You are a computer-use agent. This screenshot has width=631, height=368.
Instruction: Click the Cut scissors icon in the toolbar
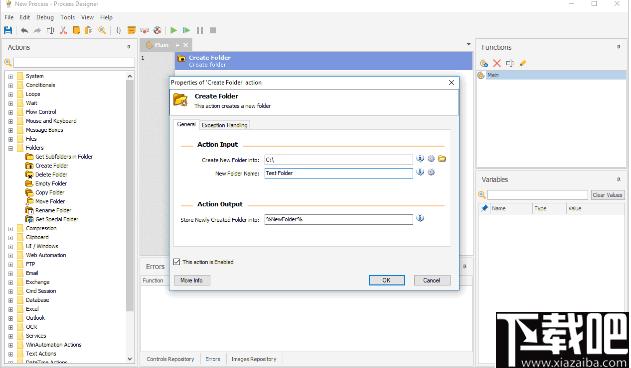tap(63, 30)
